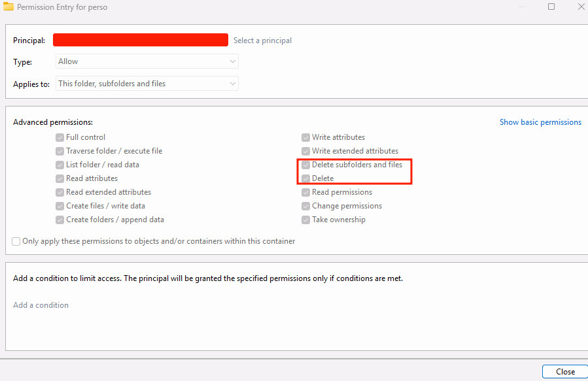The width and height of the screenshot is (588, 381).
Task: Toggle Traverse folder / execute file checkbox
Action: pos(60,151)
